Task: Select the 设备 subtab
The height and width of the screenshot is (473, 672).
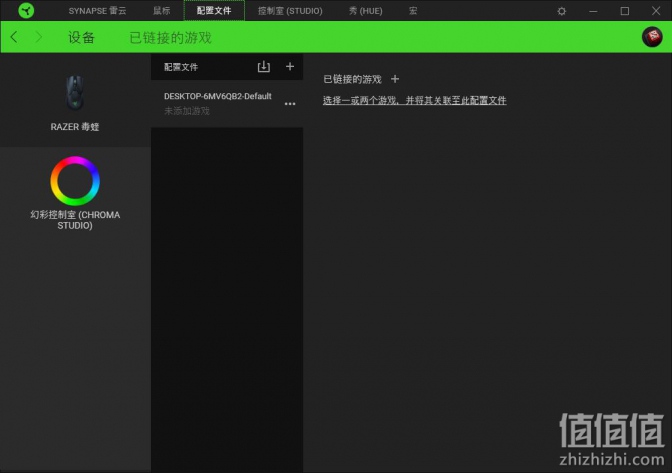Action: (81, 38)
